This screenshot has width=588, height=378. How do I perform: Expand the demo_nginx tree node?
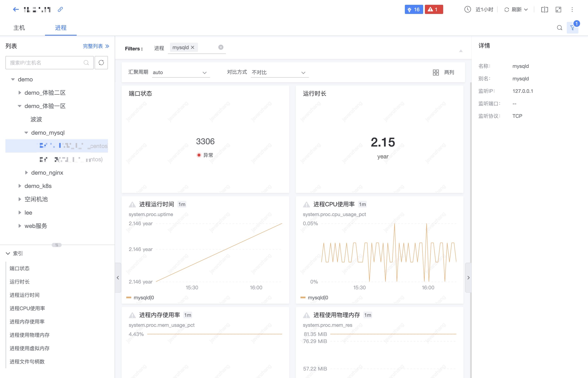[26, 173]
